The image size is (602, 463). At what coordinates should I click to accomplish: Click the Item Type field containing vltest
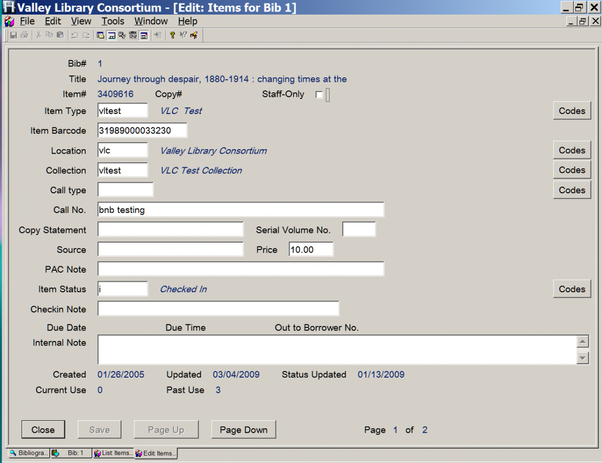(122, 111)
